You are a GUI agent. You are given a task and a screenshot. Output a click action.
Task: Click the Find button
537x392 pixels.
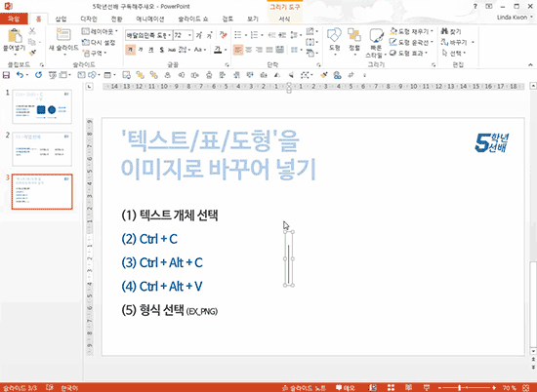tap(451, 31)
